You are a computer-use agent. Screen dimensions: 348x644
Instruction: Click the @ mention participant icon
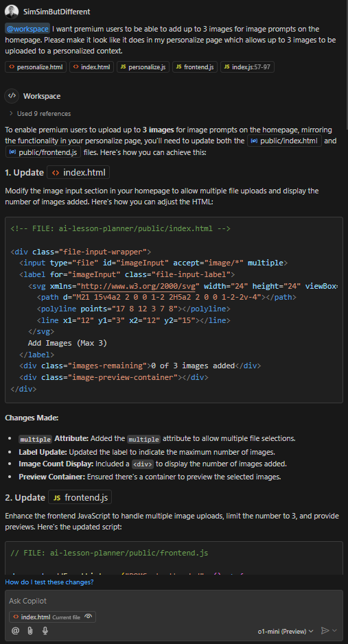coord(15,631)
